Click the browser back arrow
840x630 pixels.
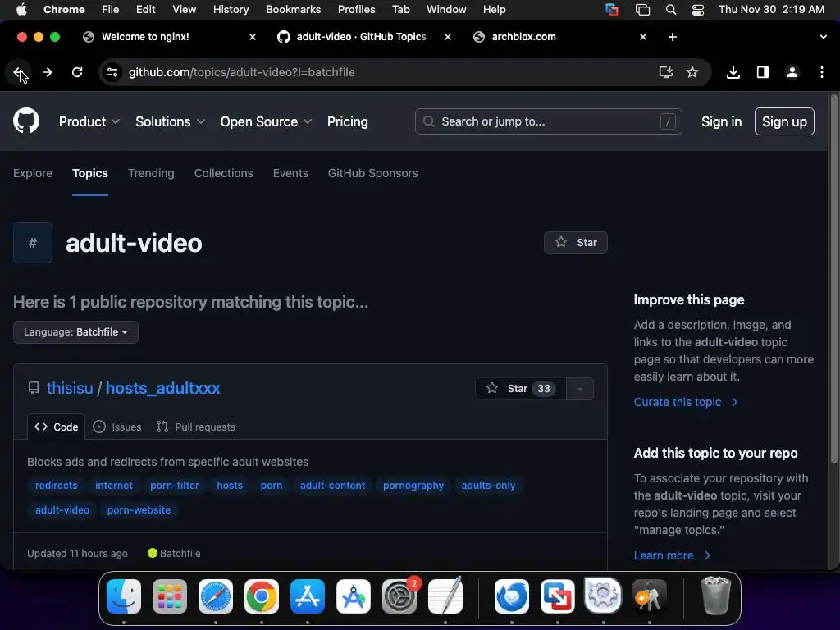pyautogui.click(x=19, y=72)
